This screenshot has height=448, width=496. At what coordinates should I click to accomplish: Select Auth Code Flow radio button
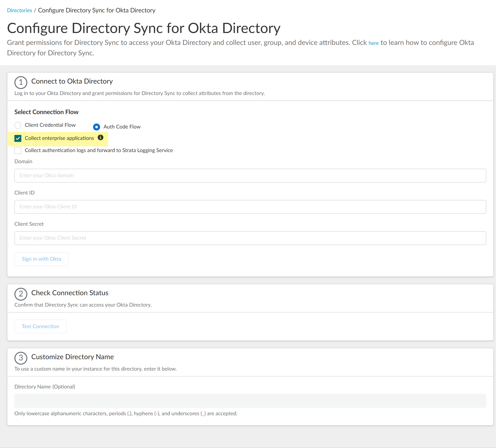(x=97, y=127)
